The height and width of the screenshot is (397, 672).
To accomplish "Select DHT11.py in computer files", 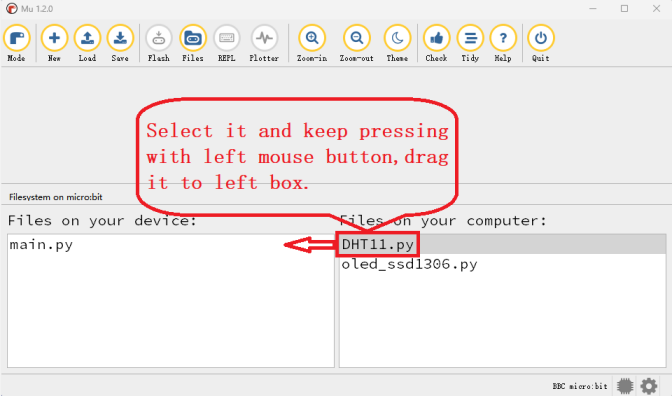I will [502, 244].
